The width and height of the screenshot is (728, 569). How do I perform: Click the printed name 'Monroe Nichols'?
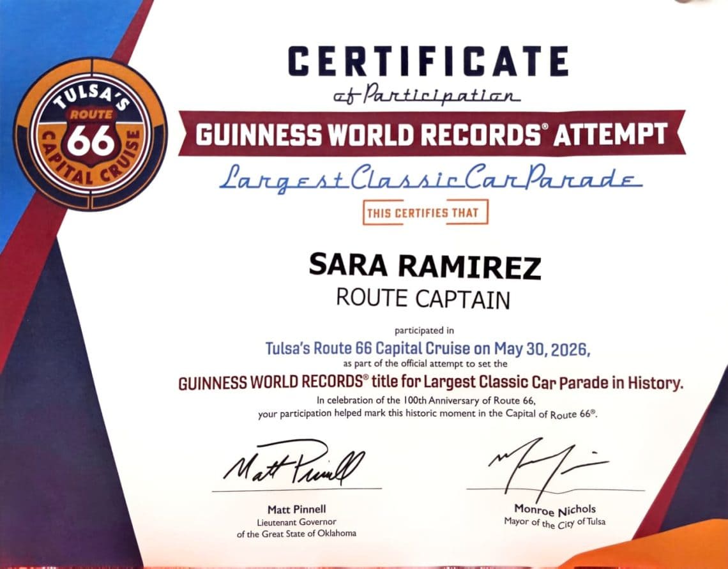point(555,510)
